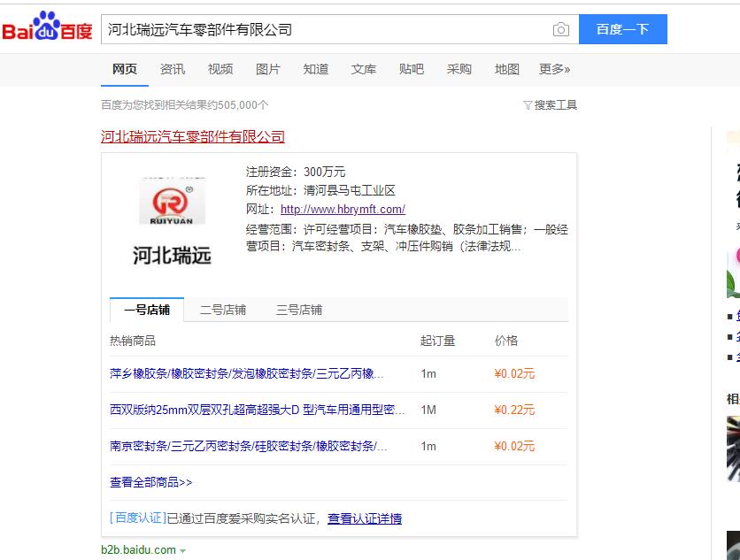
Task: Open camera image search icon
Action: [560, 29]
